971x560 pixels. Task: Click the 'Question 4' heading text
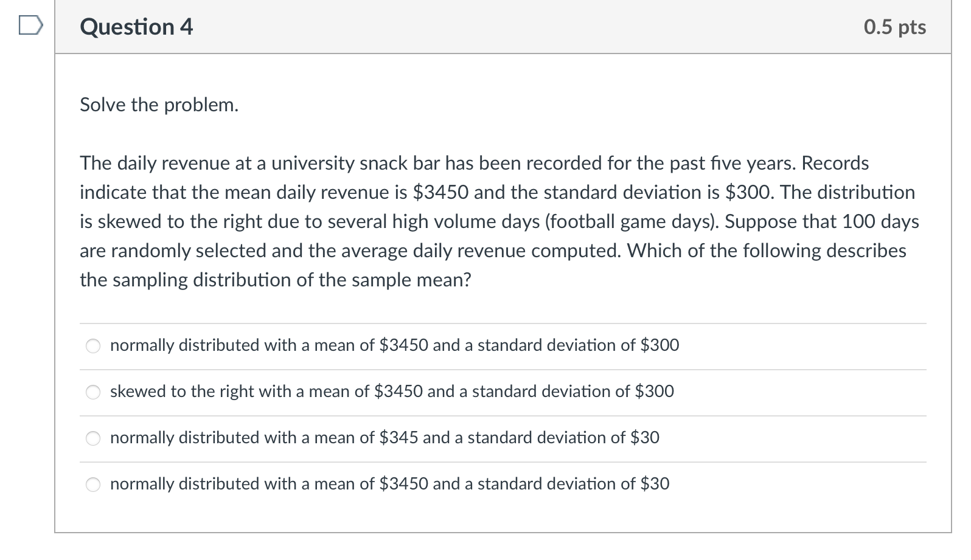[136, 27]
